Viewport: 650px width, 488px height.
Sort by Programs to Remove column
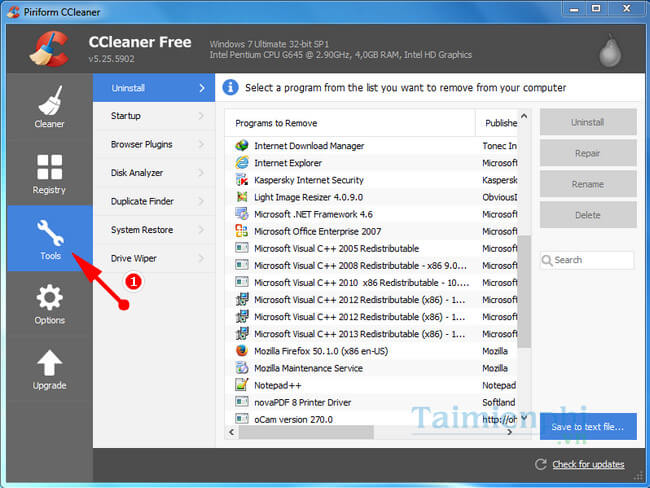coord(350,123)
